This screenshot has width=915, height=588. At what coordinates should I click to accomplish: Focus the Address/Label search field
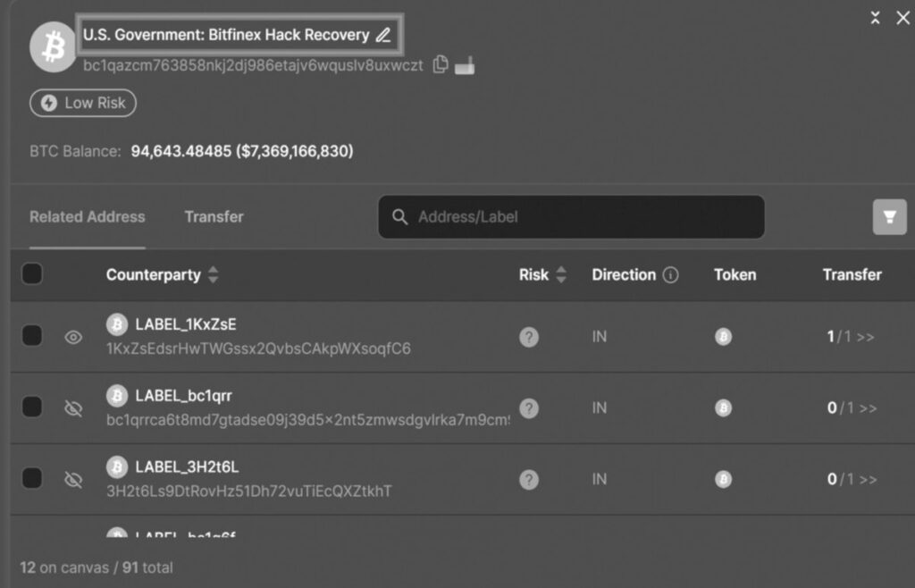click(x=571, y=217)
